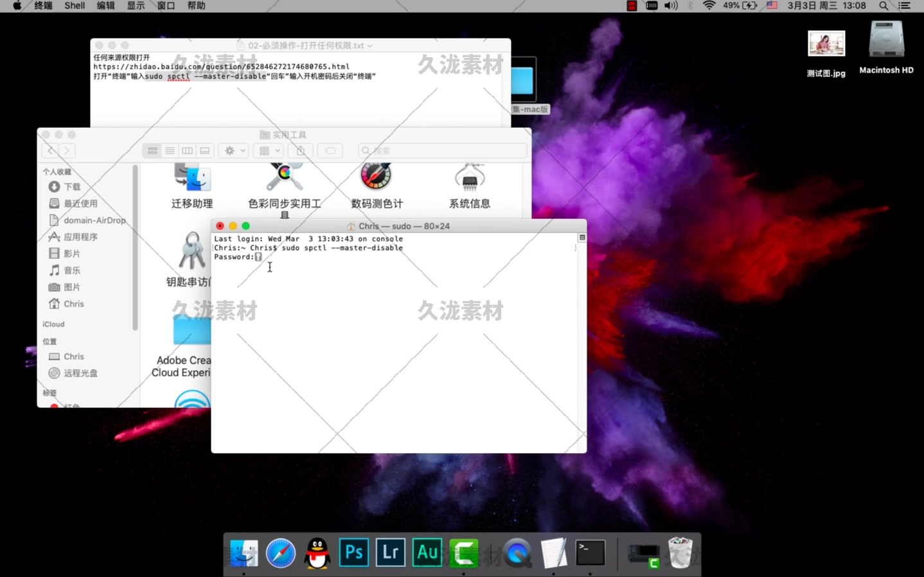Launch Photoshop from the Dock
This screenshot has height=577, width=924.
click(353, 552)
